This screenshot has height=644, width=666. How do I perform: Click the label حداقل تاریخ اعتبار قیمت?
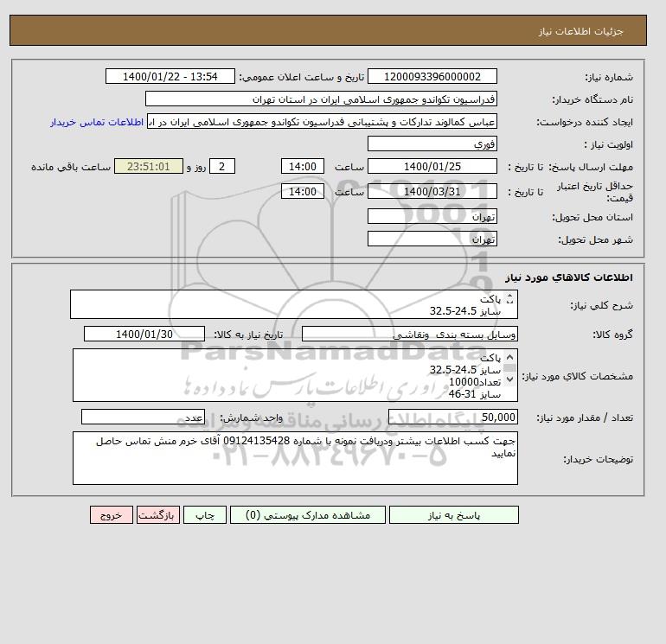(595, 192)
